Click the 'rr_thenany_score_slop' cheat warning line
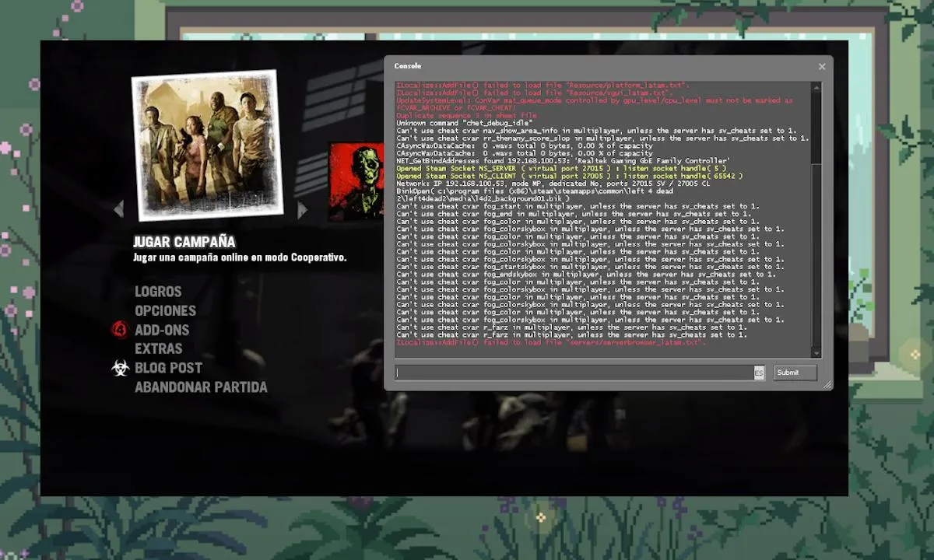934x560 pixels. tap(602, 138)
